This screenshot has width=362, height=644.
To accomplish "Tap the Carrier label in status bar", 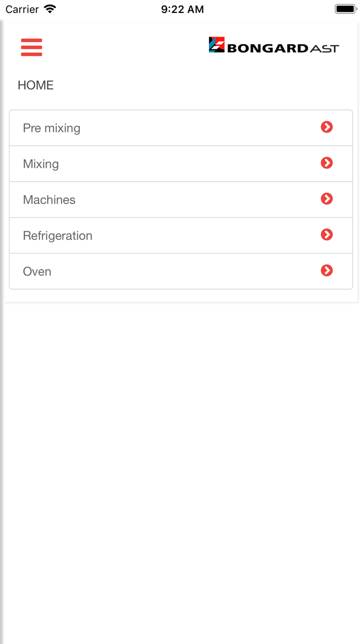I will 22,9.
